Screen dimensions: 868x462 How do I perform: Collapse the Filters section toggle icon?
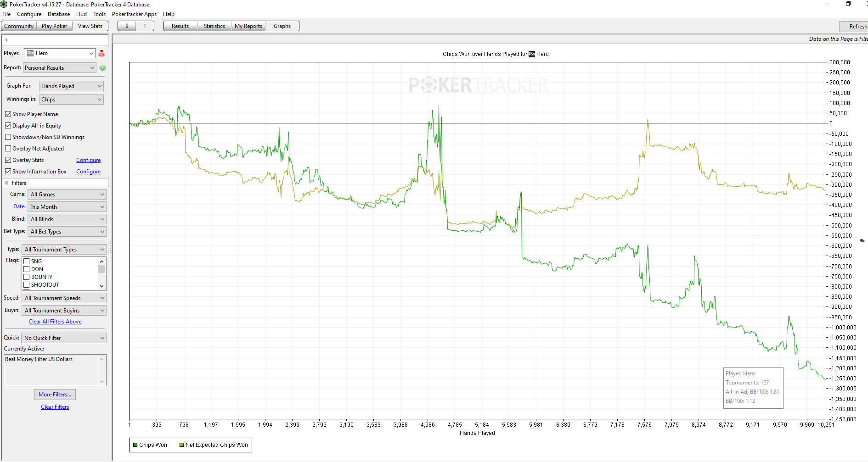coord(7,183)
